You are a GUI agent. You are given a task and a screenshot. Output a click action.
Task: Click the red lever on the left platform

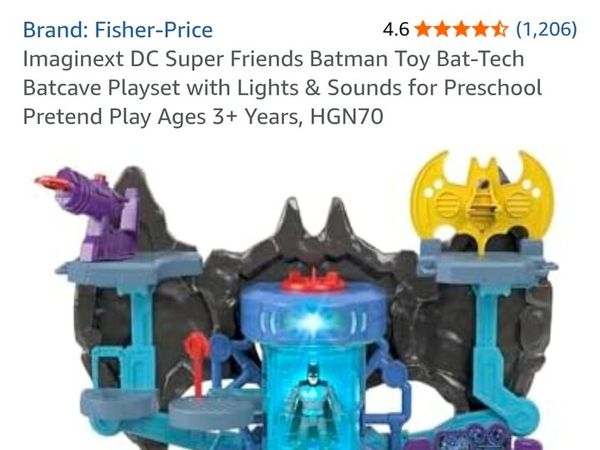(196, 363)
